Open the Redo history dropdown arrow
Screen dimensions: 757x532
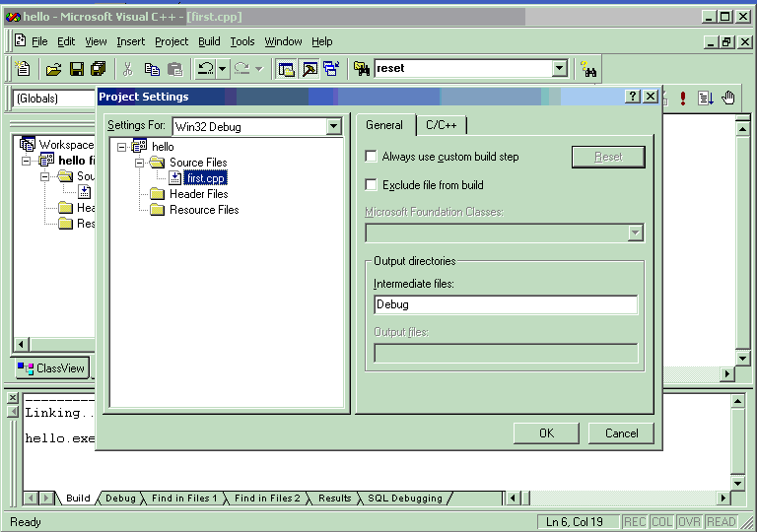pyautogui.click(x=259, y=69)
